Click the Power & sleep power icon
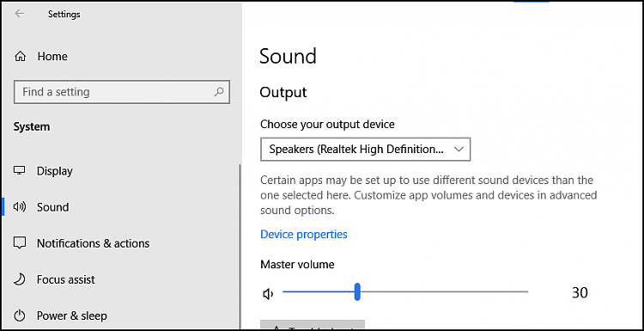644x331 pixels. point(20,316)
